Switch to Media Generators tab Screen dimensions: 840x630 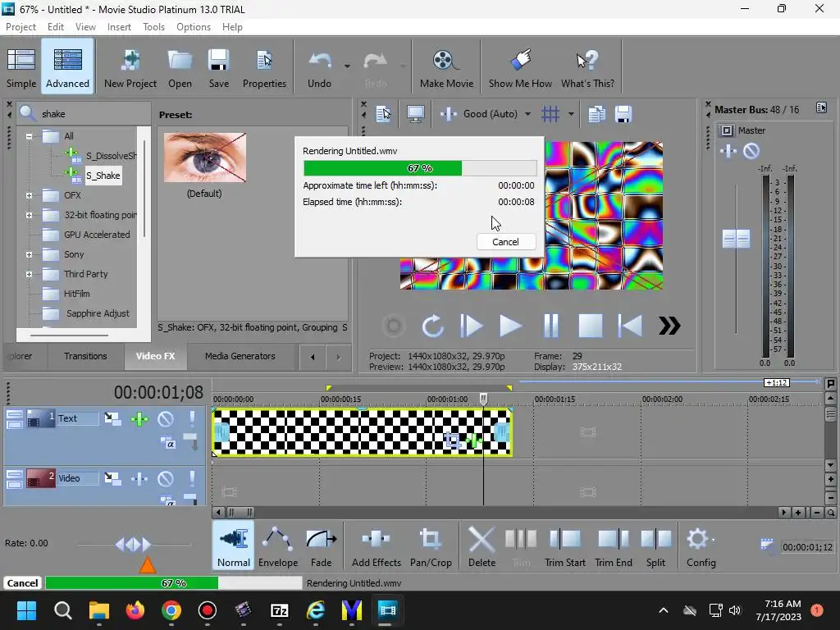(x=240, y=356)
